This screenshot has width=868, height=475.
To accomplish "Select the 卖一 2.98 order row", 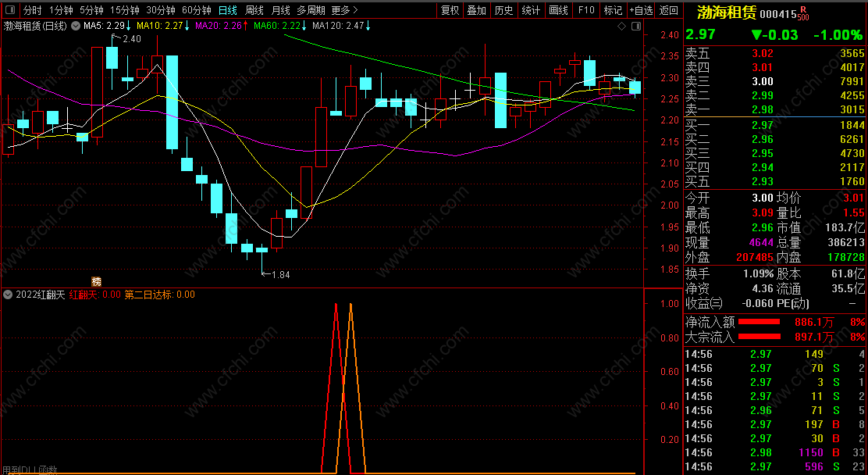I will pos(775,109).
